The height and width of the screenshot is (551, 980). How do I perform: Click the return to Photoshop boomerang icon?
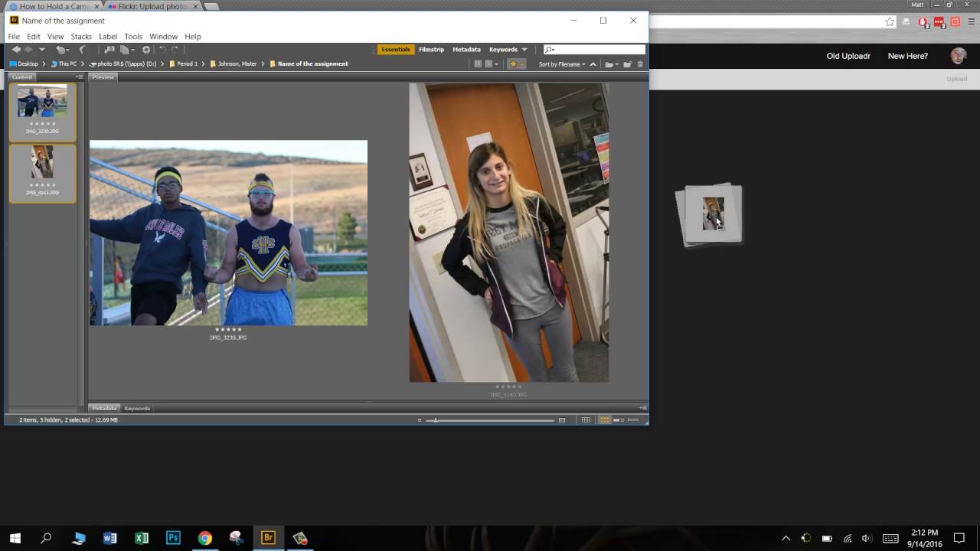coord(82,50)
